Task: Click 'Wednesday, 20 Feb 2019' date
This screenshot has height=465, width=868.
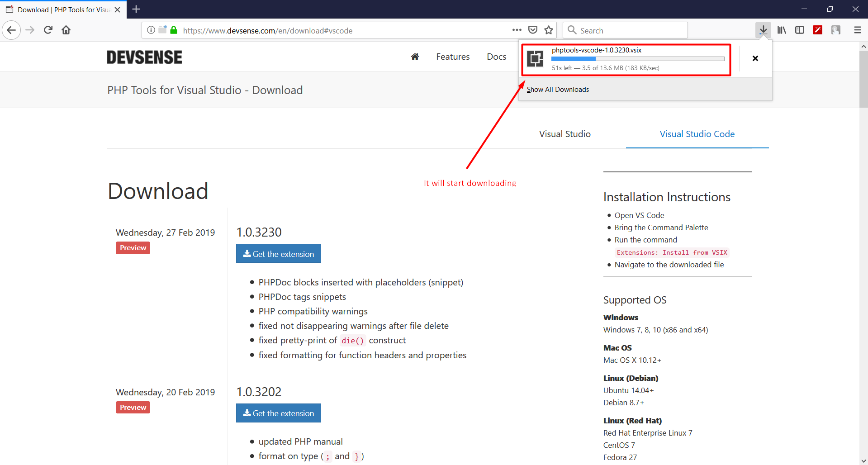Action: click(165, 392)
